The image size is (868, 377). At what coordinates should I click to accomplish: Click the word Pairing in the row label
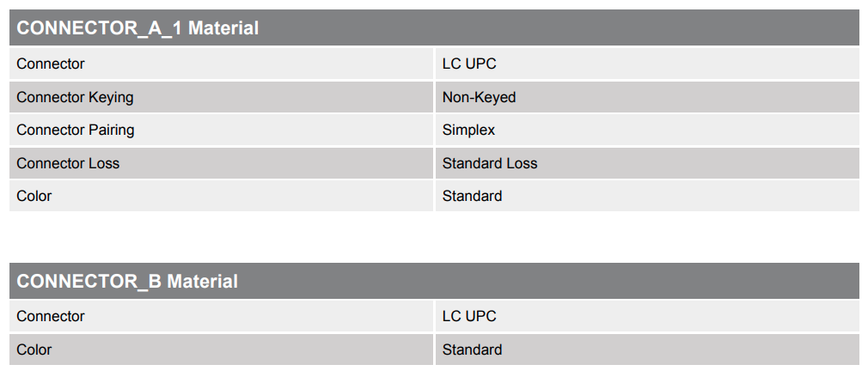click(x=112, y=130)
